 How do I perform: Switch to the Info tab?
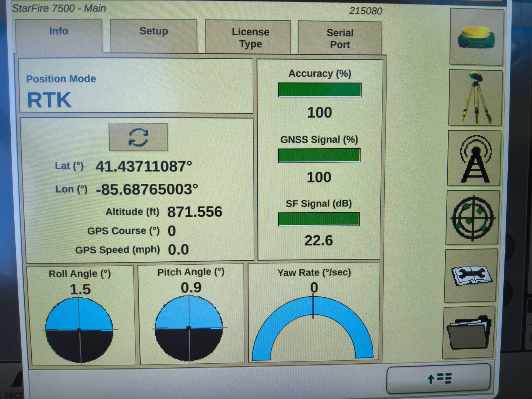click(59, 35)
